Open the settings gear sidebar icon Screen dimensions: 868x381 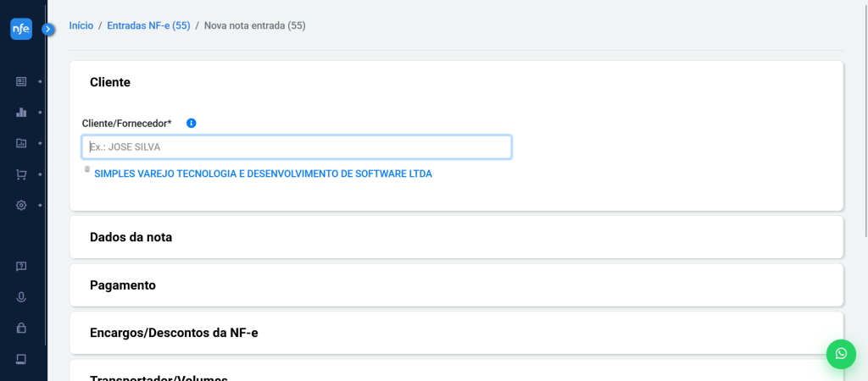(x=21, y=205)
